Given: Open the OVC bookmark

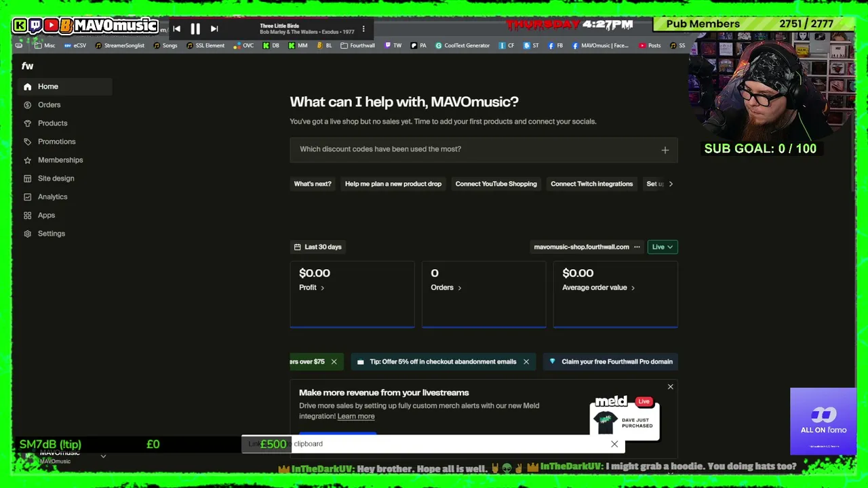Looking at the screenshot, I should point(243,45).
